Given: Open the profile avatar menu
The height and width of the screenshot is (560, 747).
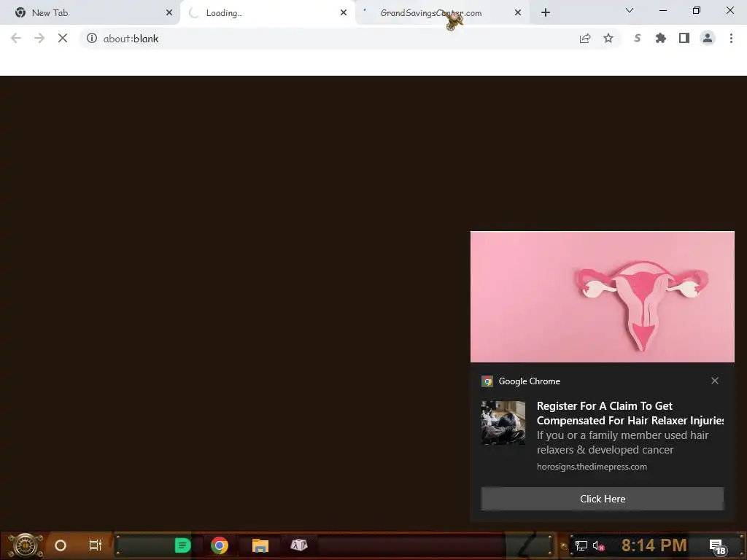Looking at the screenshot, I should pos(708,38).
